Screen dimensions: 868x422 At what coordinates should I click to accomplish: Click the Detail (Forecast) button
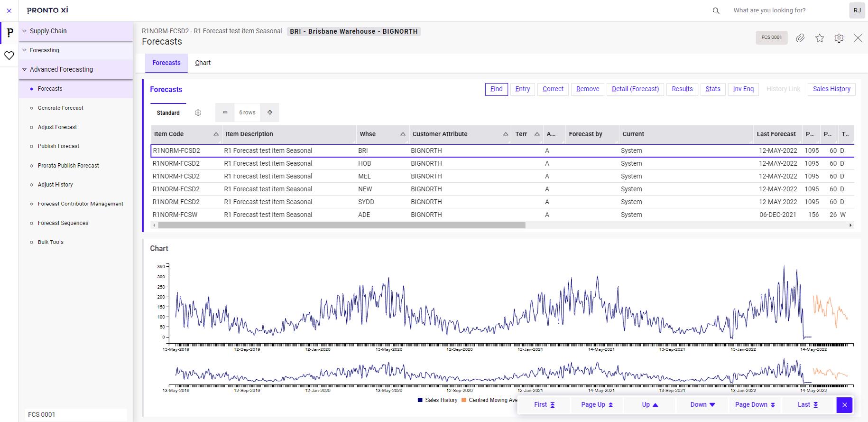click(635, 89)
